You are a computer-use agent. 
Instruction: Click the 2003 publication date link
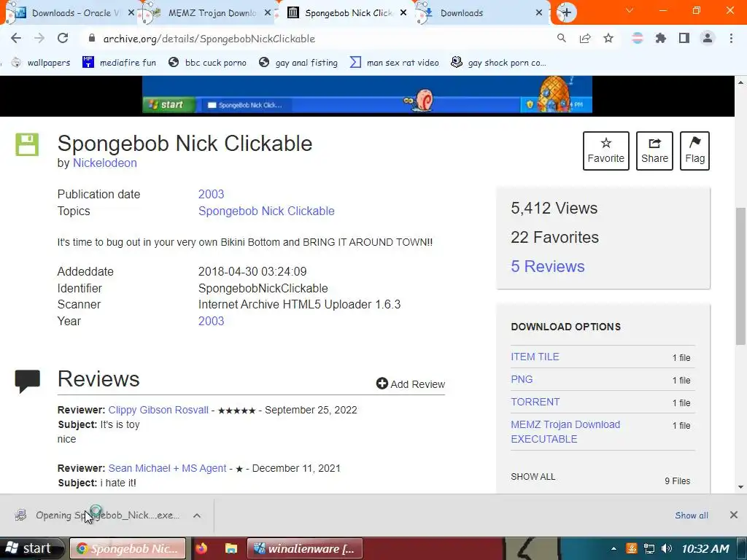click(x=211, y=194)
